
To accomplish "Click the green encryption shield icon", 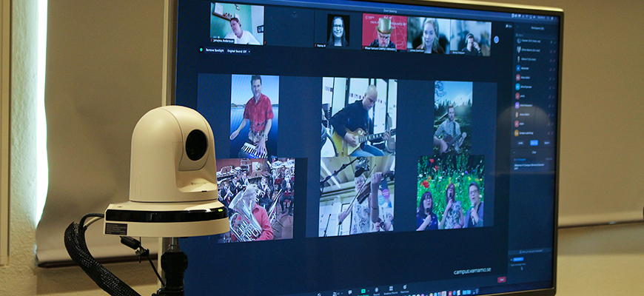I will [x=201, y=50].
